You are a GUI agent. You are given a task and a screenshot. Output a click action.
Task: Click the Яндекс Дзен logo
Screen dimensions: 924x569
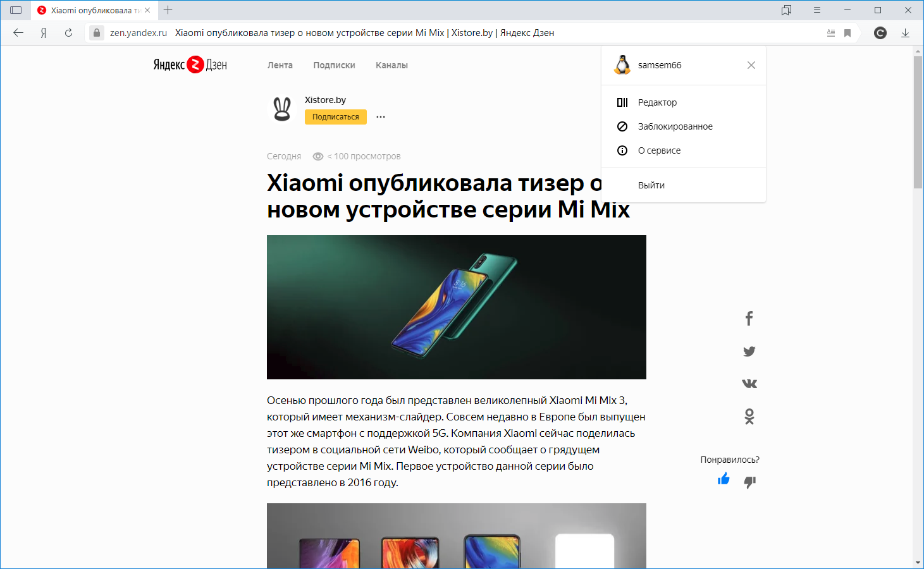coord(190,64)
